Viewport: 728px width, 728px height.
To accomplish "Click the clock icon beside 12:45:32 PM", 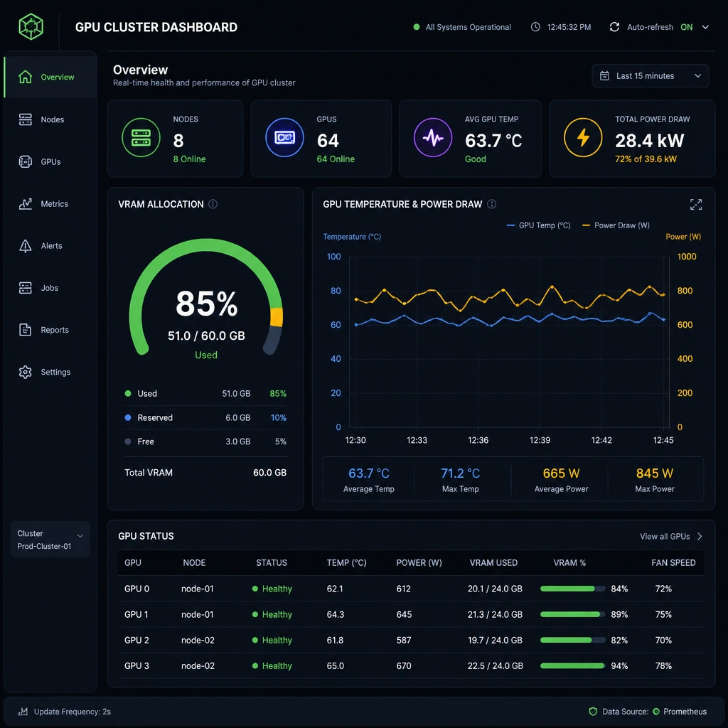I will [535, 27].
